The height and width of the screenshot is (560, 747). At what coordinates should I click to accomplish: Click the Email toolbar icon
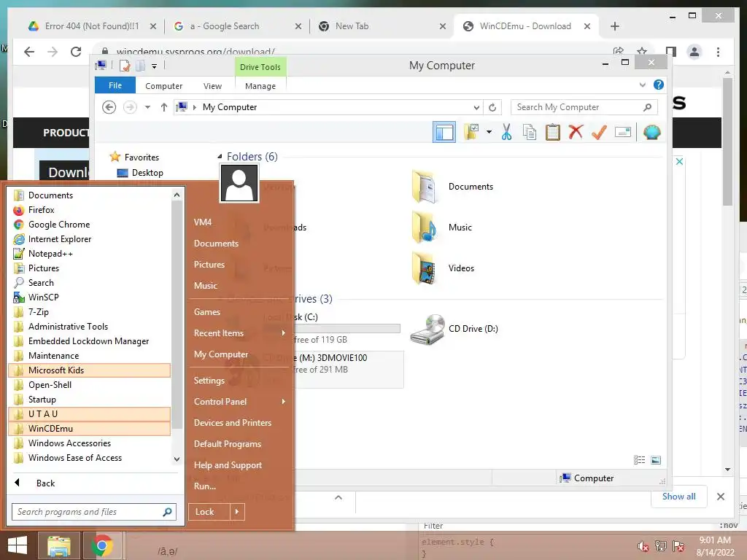[623, 132]
